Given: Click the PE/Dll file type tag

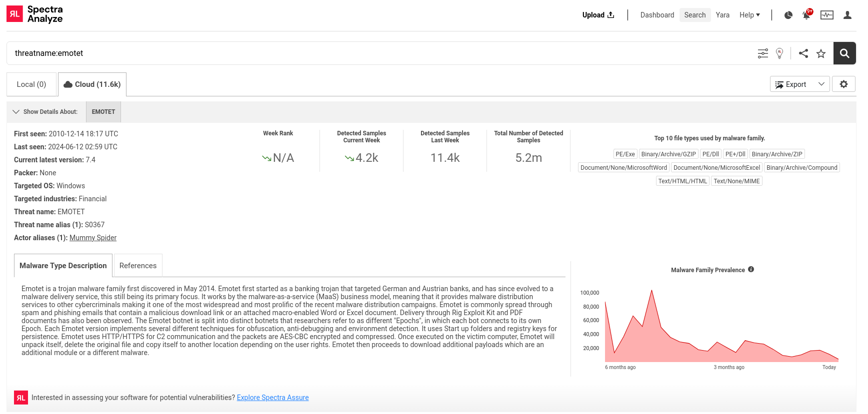Looking at the screenshot, I should tap(710, 154).
